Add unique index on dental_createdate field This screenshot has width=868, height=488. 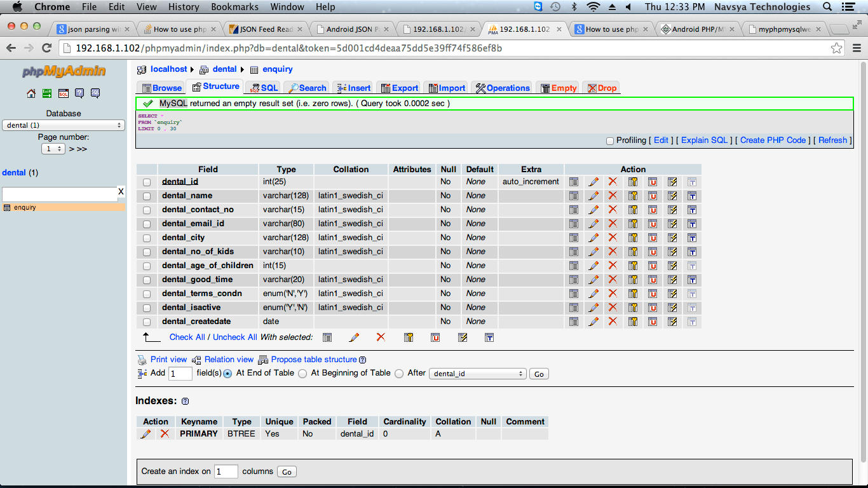coord(653,321)
